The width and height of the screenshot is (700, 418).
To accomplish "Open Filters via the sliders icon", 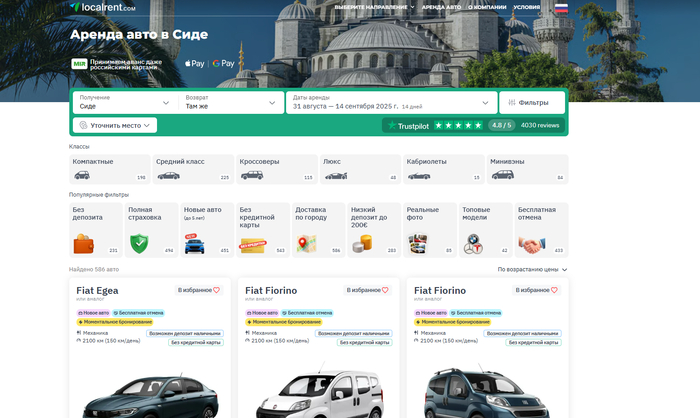I will (512, 103).
